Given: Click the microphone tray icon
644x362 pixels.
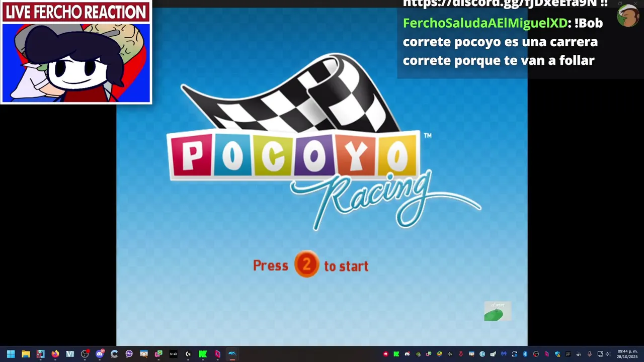Looking at the screenshot, I should tap(589, 354).
